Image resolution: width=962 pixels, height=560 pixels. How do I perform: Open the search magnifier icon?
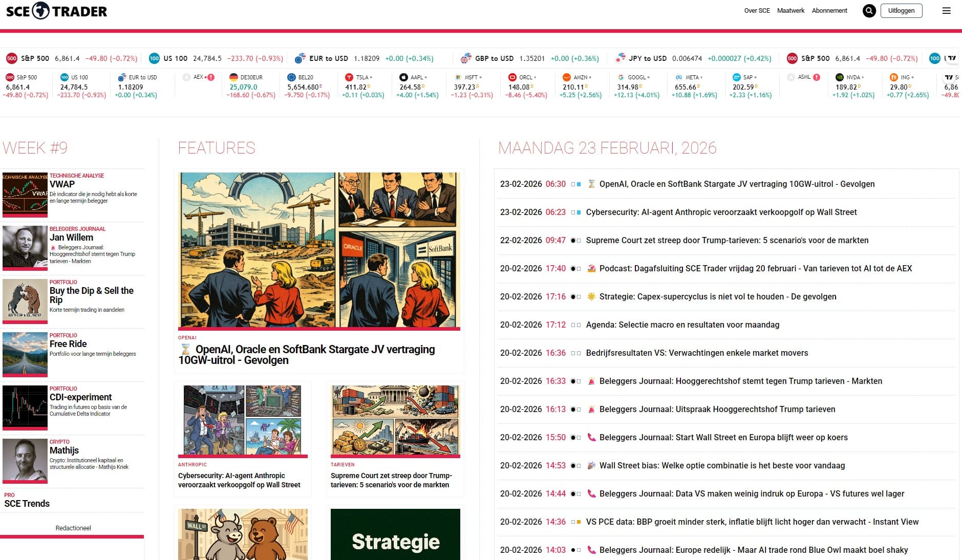tap(869, 11)
